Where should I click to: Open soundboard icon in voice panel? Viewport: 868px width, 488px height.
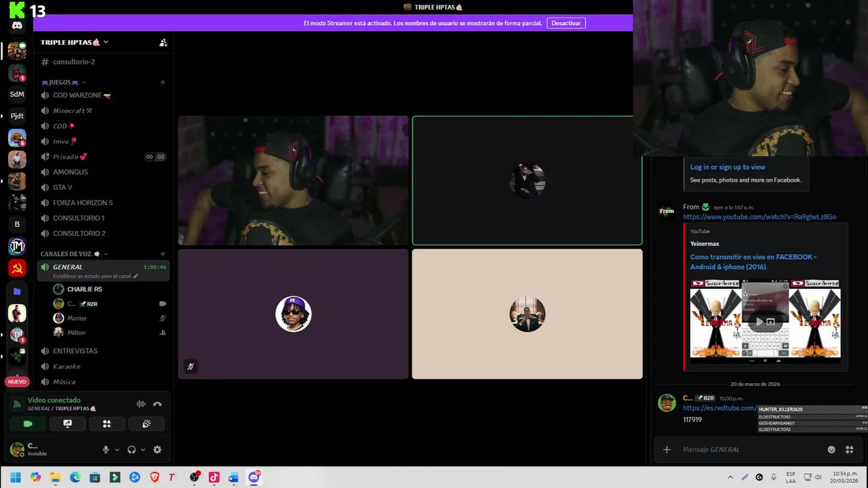tap(146, 424)
